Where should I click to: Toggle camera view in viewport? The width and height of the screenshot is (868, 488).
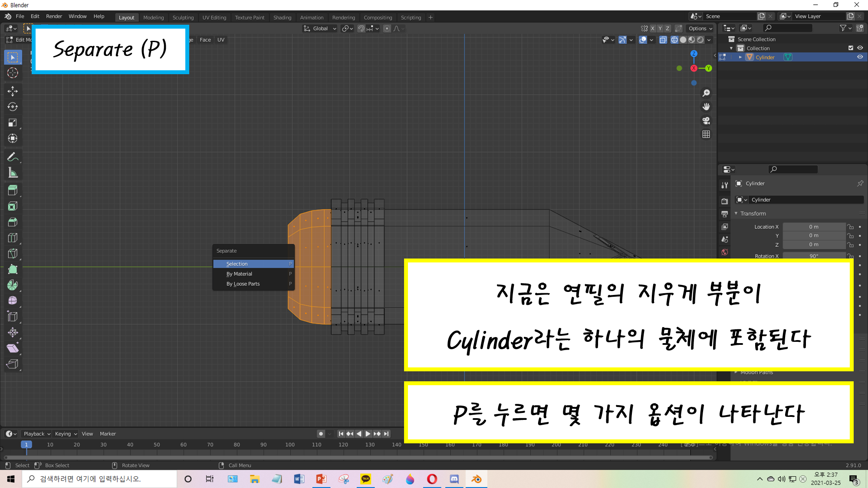pyautogui.click(x=706, y=121)
